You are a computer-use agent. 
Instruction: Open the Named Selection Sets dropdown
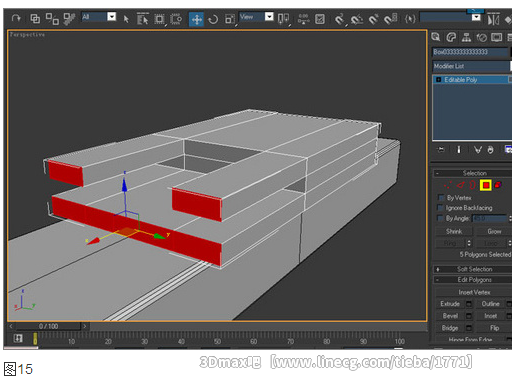(476, 17)
